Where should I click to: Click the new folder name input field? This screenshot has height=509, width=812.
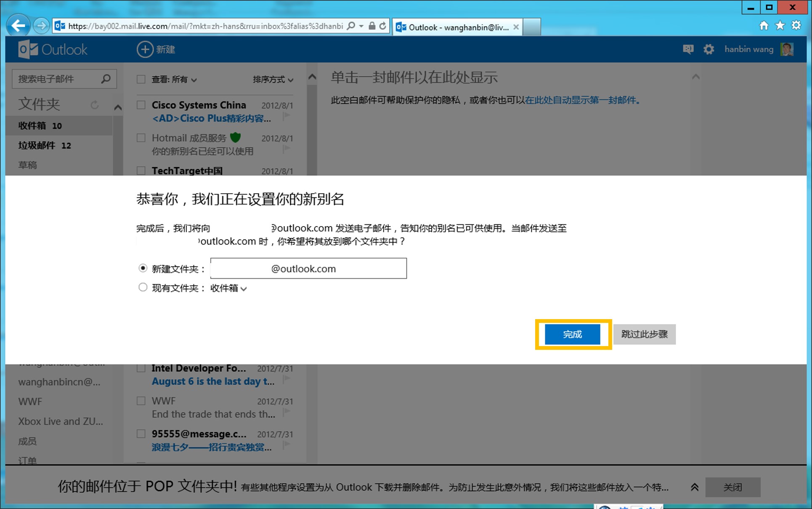(308, 269)
